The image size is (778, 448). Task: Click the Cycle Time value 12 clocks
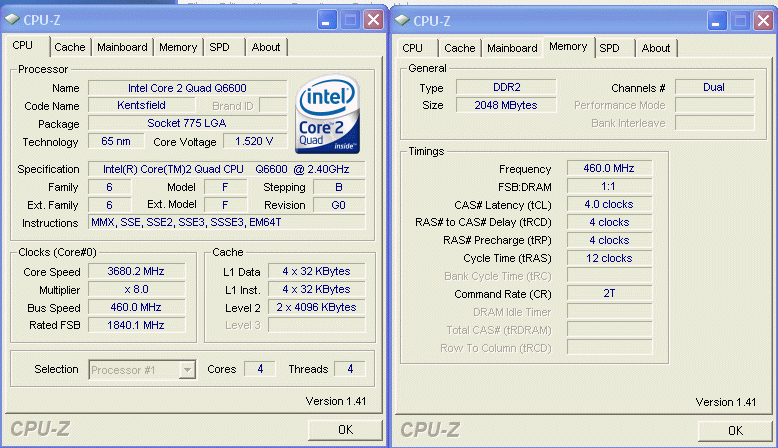click(x=609, y=258)
